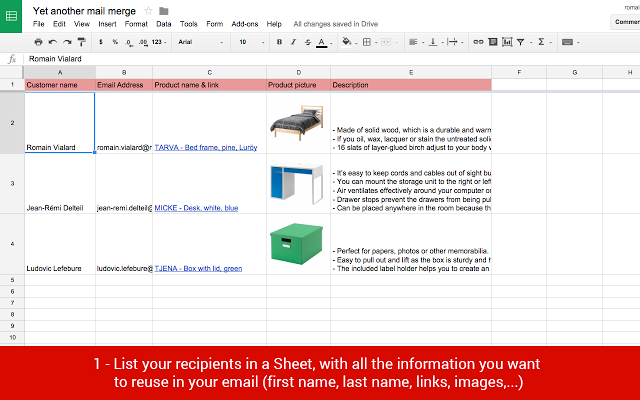Click All changes saved in Drive
640x400 pixels.
[336, 24]
